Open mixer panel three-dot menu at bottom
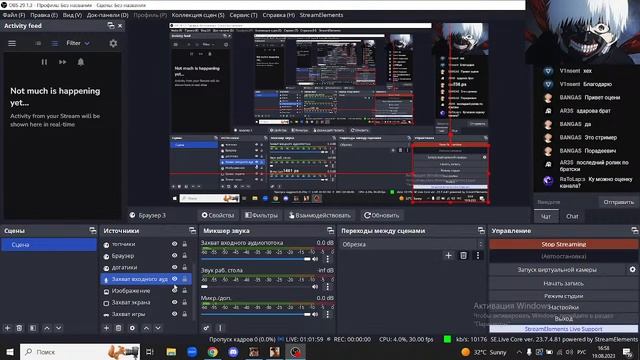Viewport: 640px width, 360px height. [x=220, y=328]
